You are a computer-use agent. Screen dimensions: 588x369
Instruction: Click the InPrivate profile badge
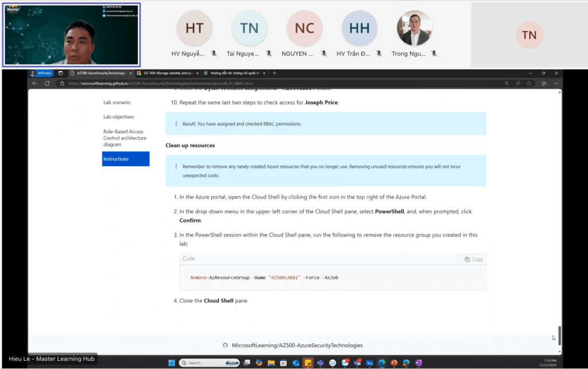tap(41, 73)
